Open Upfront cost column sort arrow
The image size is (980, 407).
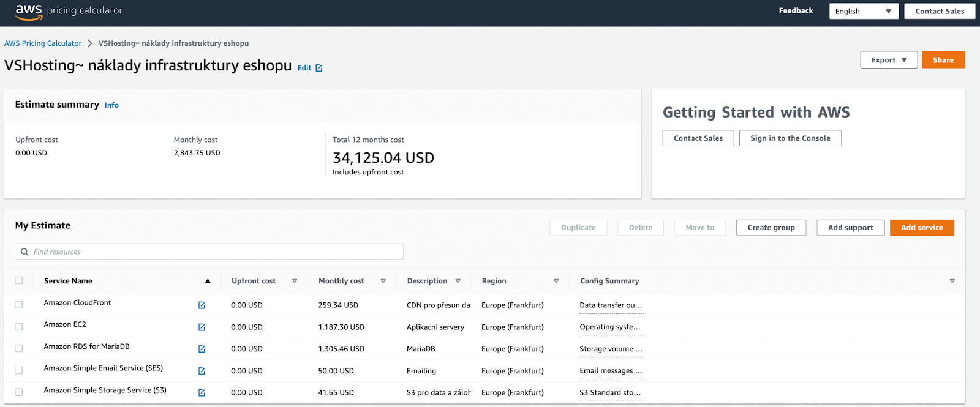pos(295,281)
